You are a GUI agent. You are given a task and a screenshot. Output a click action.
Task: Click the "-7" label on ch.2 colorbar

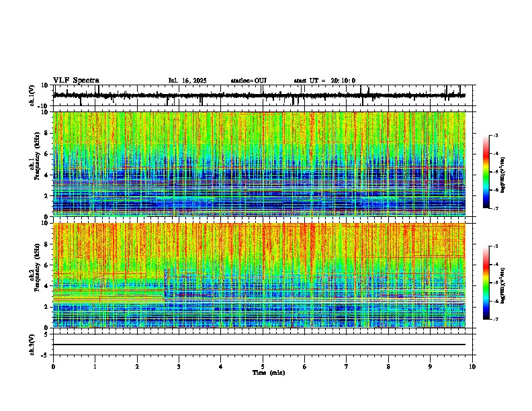pos(495,319)
